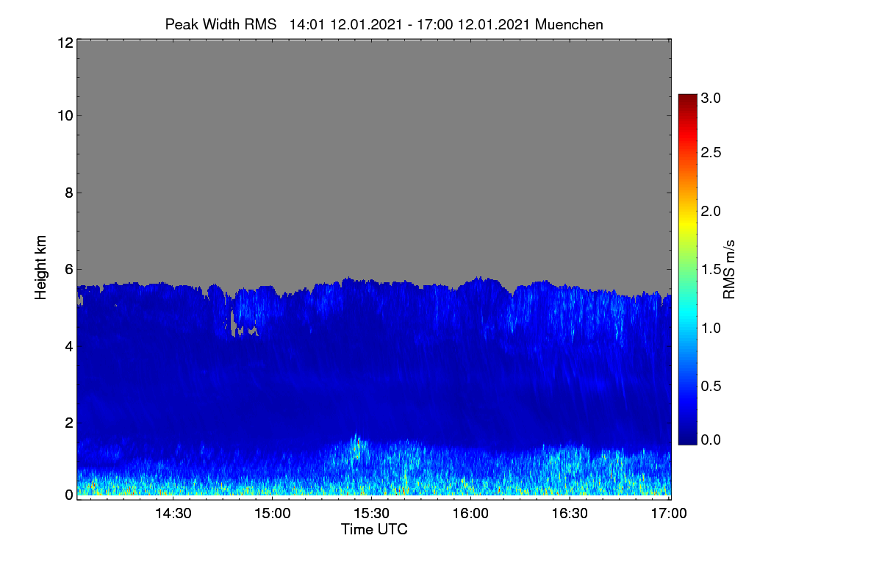Click the 1.5 colorbar tick label
Image resolution: width=882 pixels, height=588 pixels.
point(711,270)
